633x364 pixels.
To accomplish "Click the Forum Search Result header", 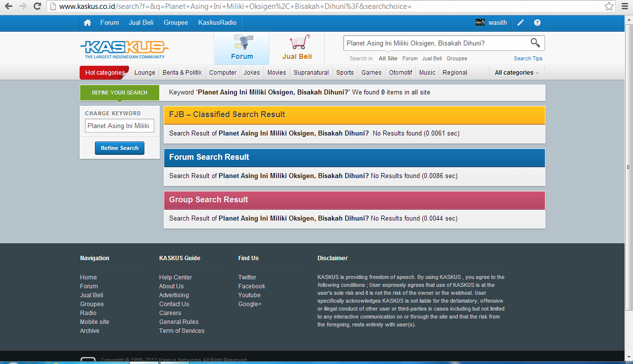I will click(354, 157).
